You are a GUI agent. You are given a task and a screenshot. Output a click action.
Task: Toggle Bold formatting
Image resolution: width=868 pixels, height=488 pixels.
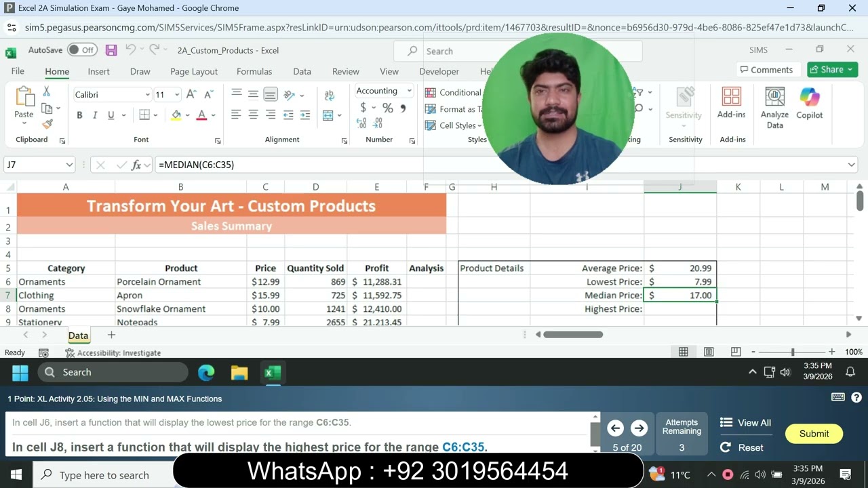(79, 115)
